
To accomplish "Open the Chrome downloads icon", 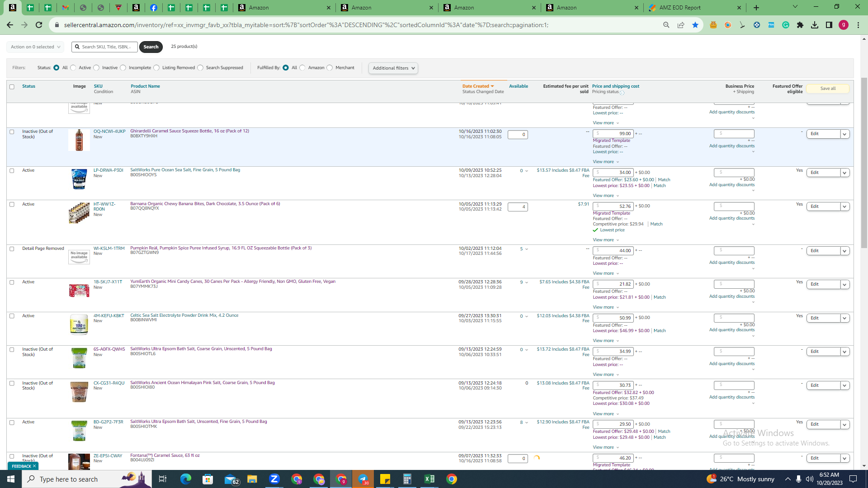I will pos(815,25).
